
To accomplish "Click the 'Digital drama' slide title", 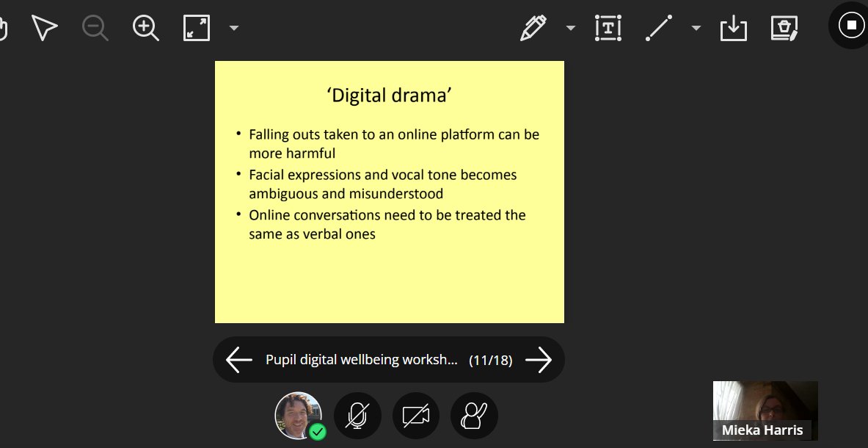I will tap(390, 95).
